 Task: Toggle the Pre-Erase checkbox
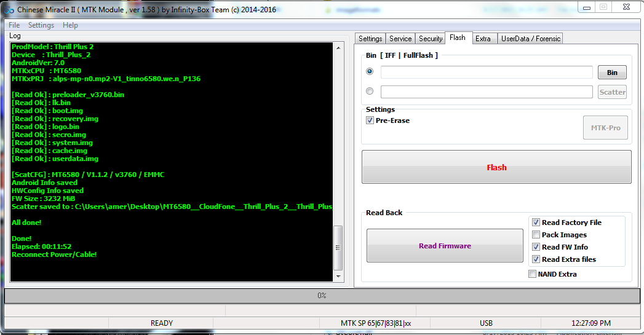pos(370,120)
